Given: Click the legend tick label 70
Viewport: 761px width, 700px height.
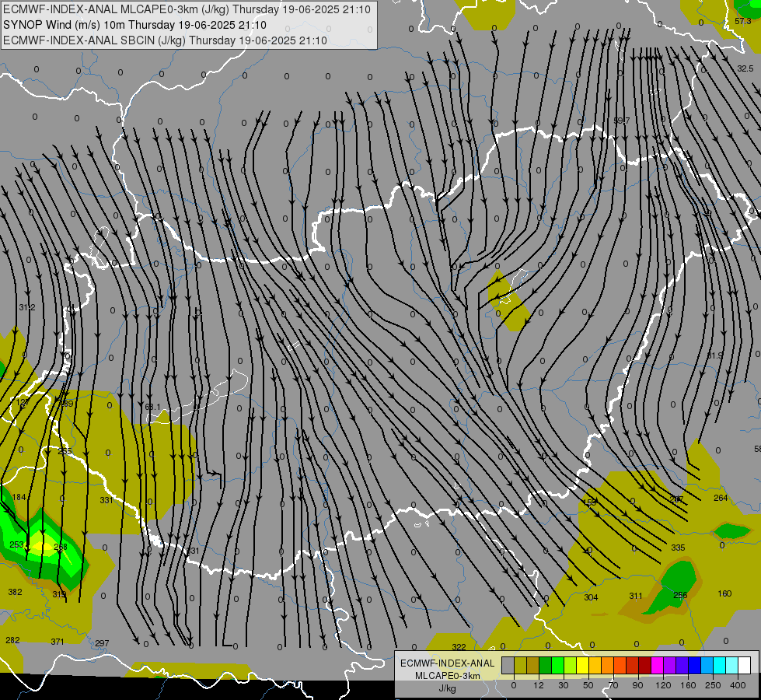Looking at the screenshot, I should click(613, 685).
